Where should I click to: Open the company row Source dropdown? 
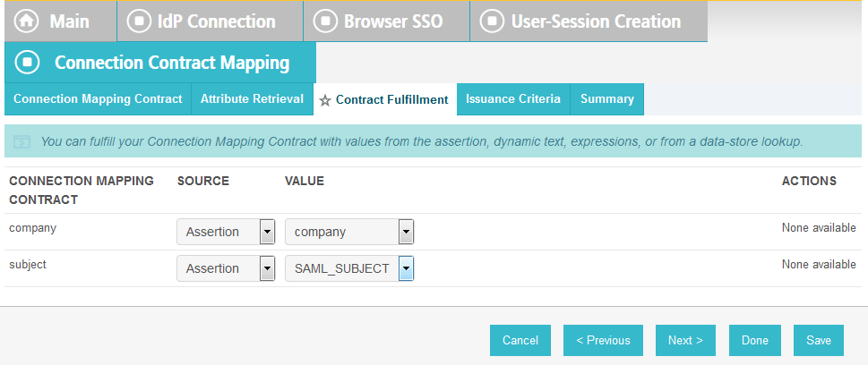226,232
